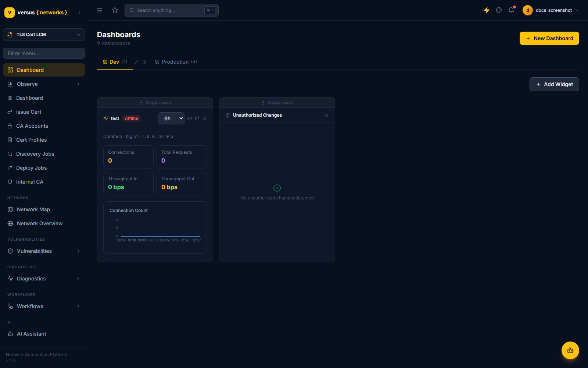Refresh the test widget
Viewport: 588px width, 368px height.
pos(190,118)
